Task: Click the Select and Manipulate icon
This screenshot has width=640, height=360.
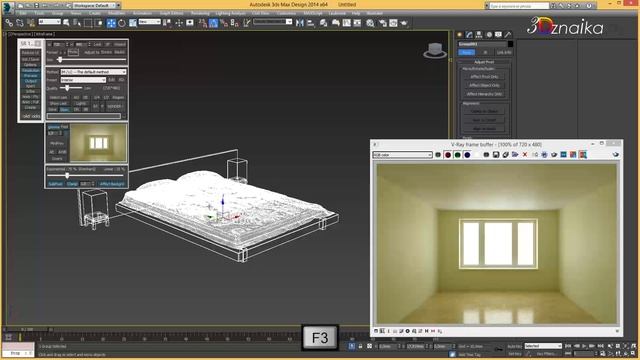Action: pyautogui.click(x=179, y=23)
